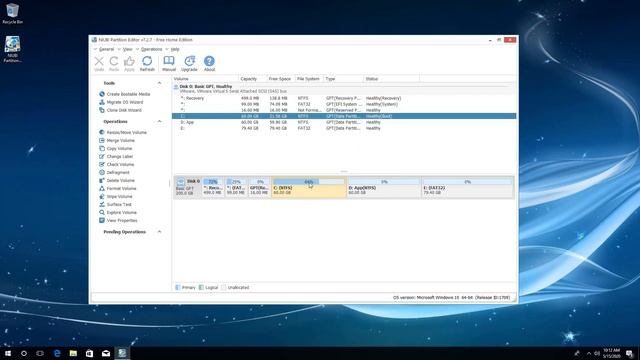Click the Surface Test icon

coord(102,204)
